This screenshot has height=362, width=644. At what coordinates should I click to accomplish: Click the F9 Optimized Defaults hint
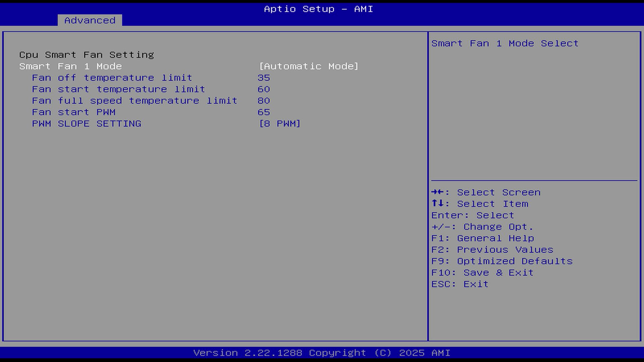(x=502, y=261)
